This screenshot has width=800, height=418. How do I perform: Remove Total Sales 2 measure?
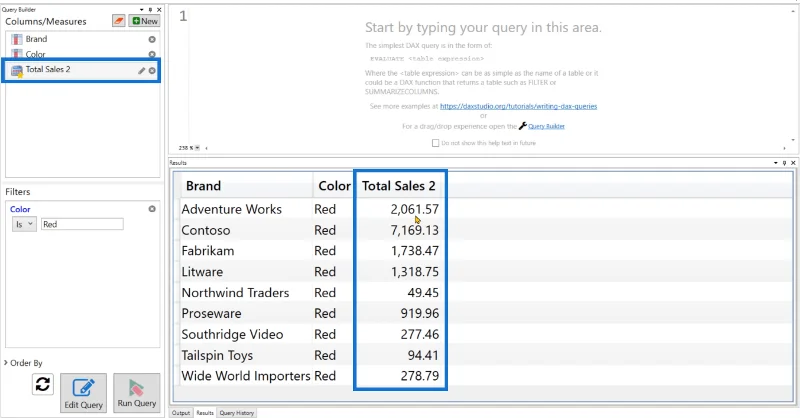(x=152, y=70)
